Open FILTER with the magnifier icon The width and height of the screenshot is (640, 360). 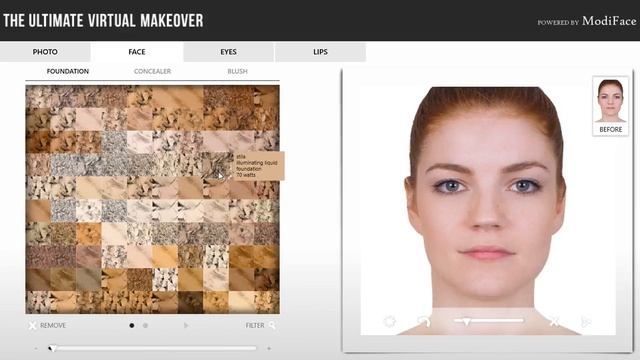click(261, 325)
